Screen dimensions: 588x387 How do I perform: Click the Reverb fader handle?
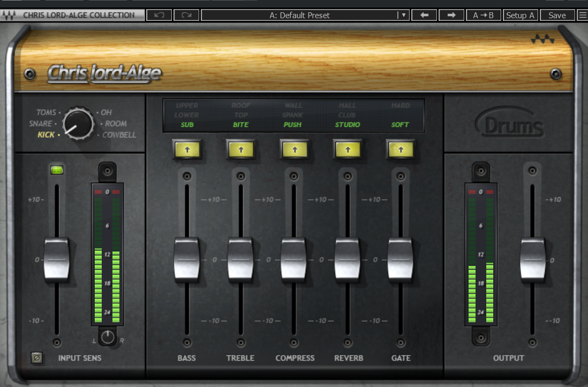tap(348, 260)
